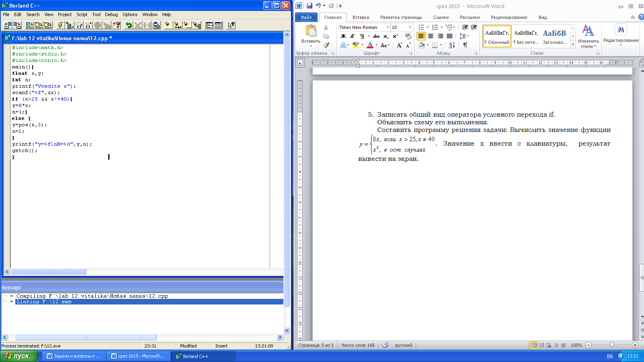
Task: Expand the Word styles gallery More arrow
Action: (573, 45)
